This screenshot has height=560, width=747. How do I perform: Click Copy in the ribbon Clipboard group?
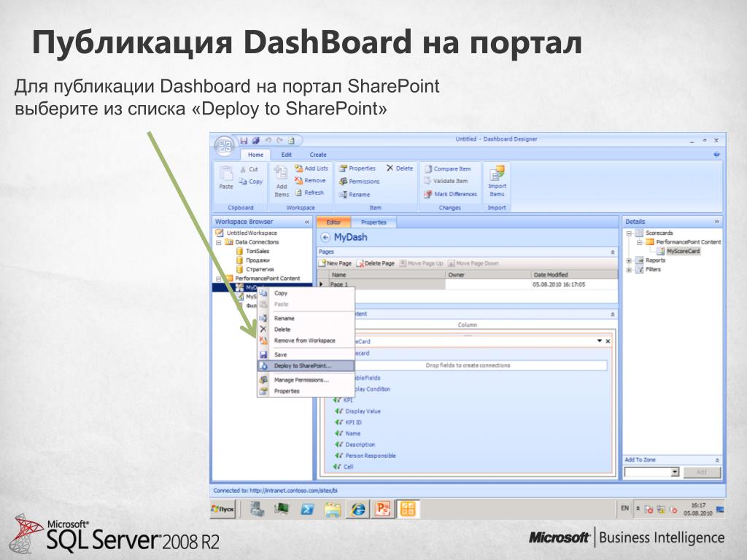point(251,182)
